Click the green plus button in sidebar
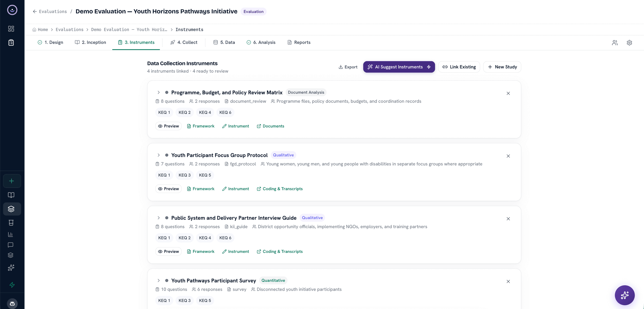 point(12,181)
